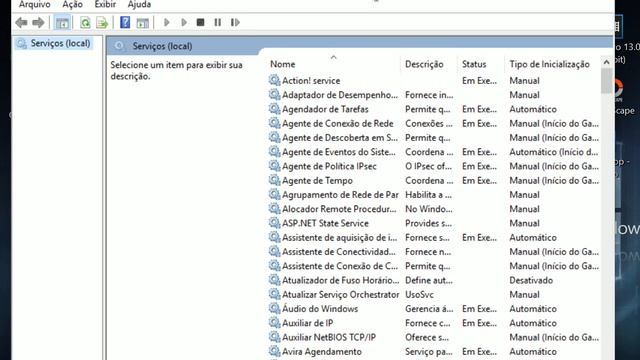Select the Assistente de Conexão de C... service

(340, 266)
